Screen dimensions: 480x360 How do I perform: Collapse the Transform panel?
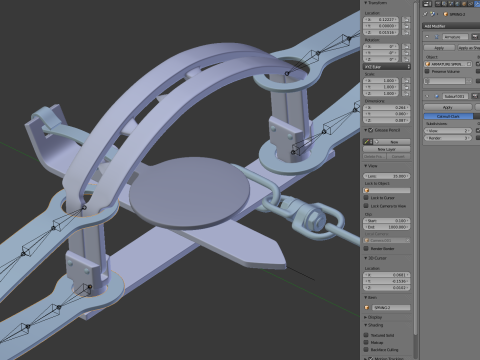366,3
